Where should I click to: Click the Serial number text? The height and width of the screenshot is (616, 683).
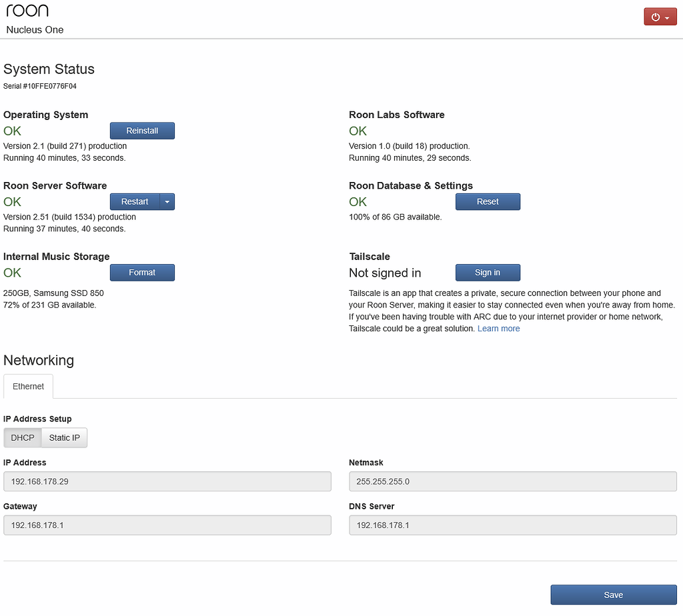(x=39, y=86)
